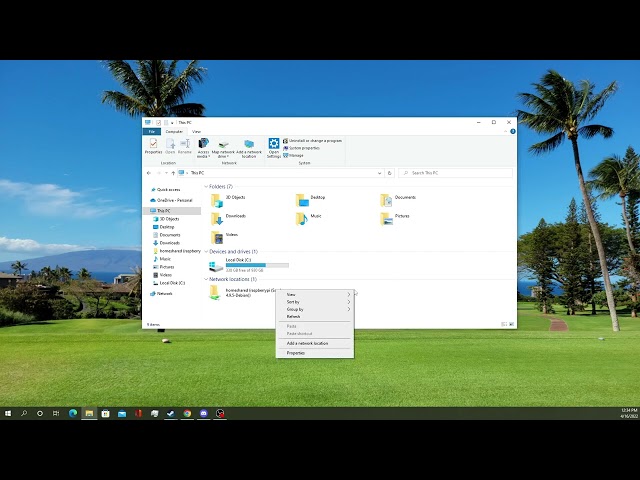Choose Properties from the context menu

tap(314, 353)
